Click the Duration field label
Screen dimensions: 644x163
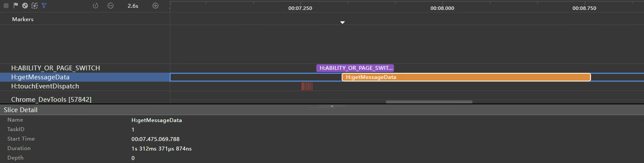coord(19,148)
